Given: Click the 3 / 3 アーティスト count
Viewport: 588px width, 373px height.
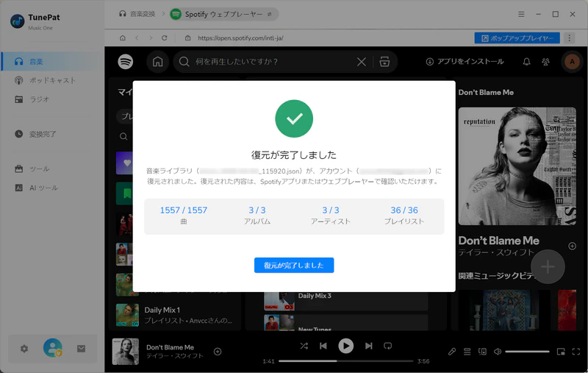Looking at the screenshot, I should pos(331,210).
